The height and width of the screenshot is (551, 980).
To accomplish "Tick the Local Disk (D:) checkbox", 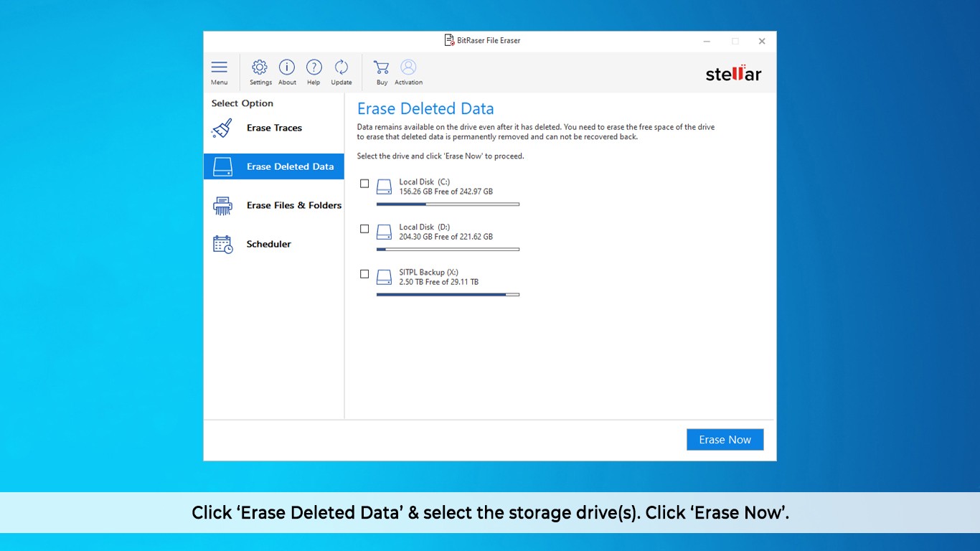I will click(364, 229).
